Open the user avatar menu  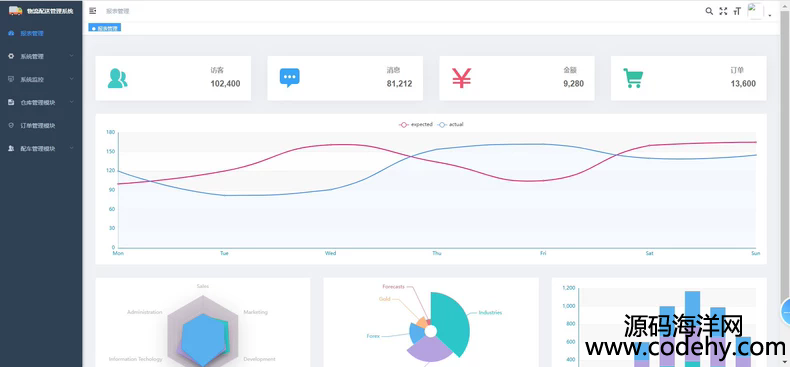tap(755, 11)
